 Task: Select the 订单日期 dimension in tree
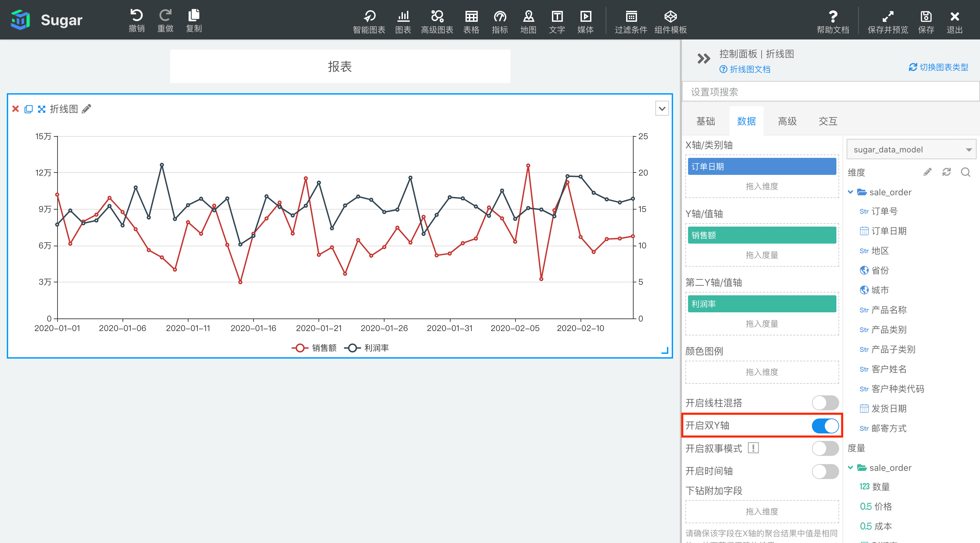(x=883, y=231)
